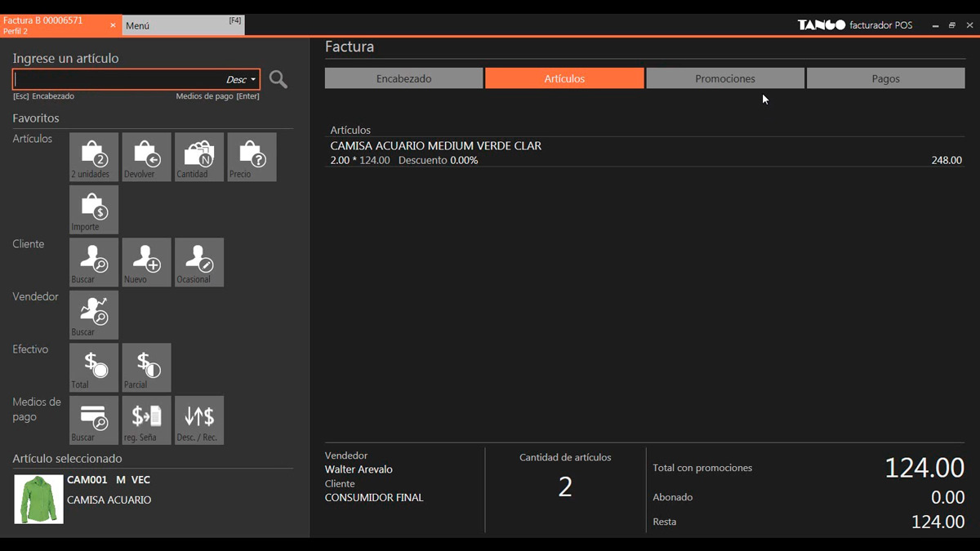This screenshot has height=551, width=980.
Task: Open the Cantidad quantity icon
Action: (x=198, y=157)
